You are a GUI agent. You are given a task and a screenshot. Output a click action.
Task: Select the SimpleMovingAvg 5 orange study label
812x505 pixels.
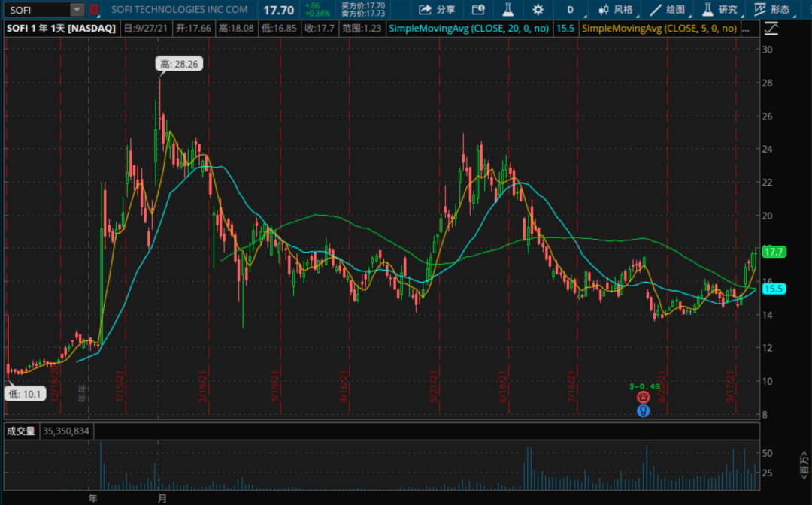coord(659,29)
